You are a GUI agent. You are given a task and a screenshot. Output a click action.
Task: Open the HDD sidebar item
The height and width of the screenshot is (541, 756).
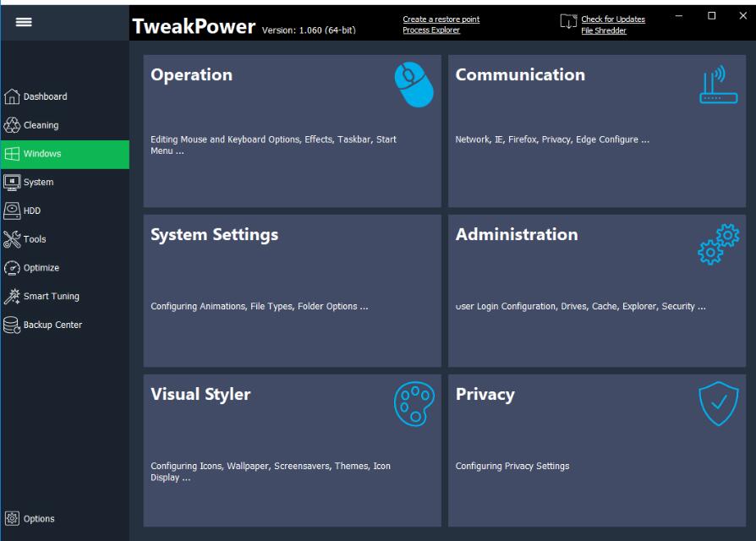[x=31, y=211]
